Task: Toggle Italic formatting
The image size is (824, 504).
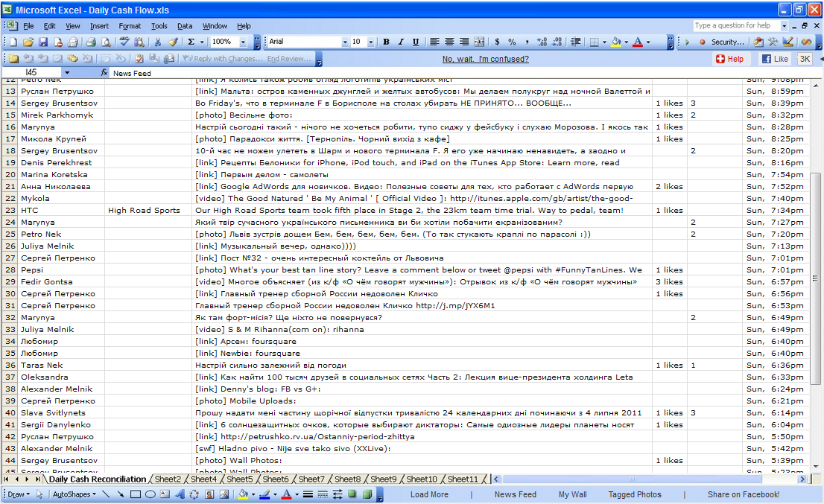Action: point(401,42)
